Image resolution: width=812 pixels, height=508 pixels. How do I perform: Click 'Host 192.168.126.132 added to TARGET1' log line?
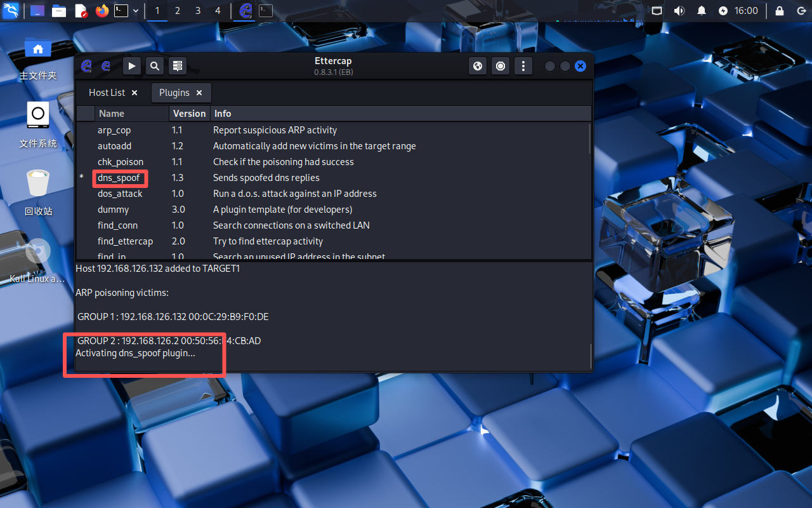tap(158, 269)
